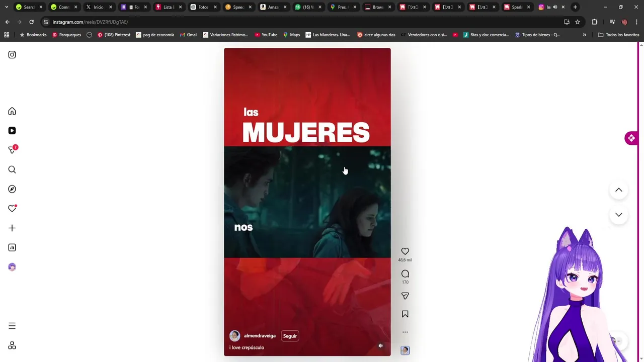Share the reel with the paper plane icon

click(405, 296)
